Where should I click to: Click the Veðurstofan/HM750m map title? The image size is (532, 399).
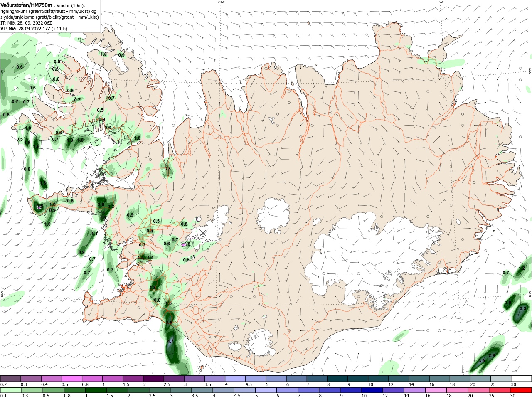coord(26,5)
